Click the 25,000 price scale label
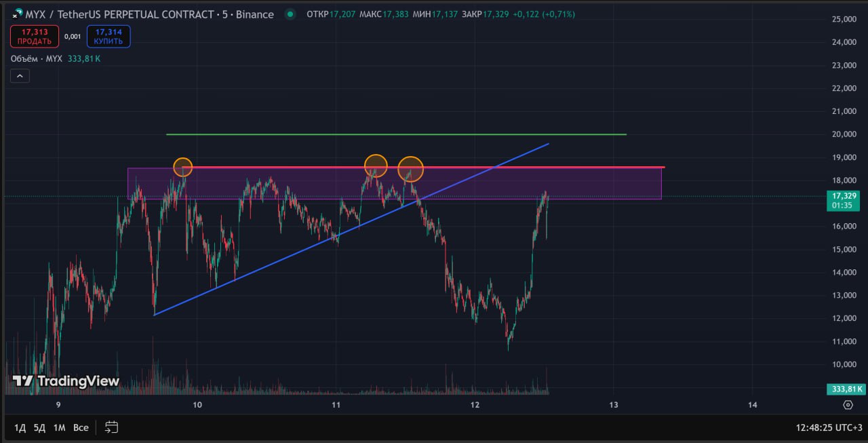Viewport: 868px width, 443px height. [x=843, y=20]
